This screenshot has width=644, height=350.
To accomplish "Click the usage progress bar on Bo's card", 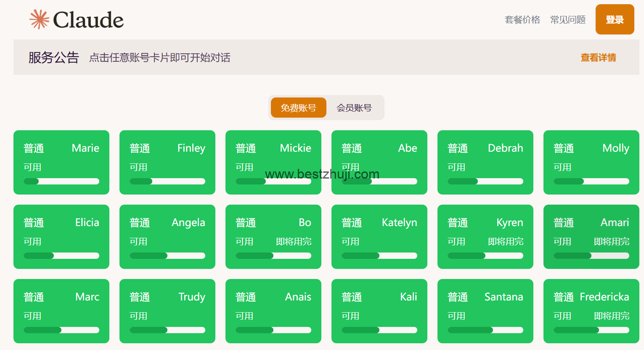I will click(273, 255).
